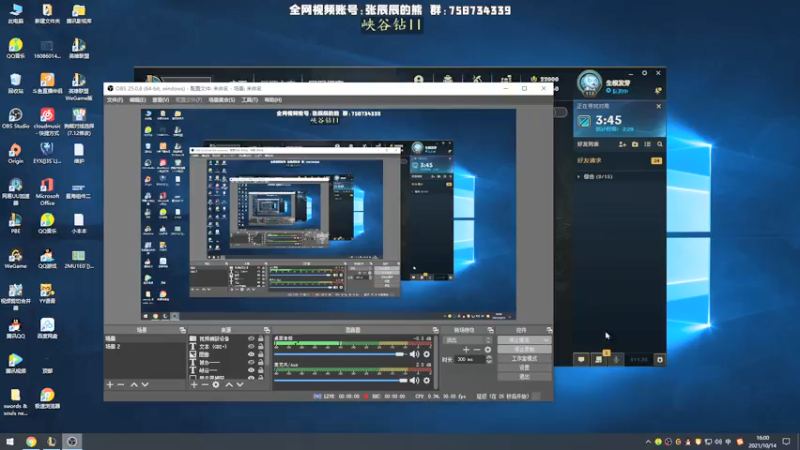Open the 停止推流 button dropdown arrow
This screenshot has height=450, width=800.
coord(546,340)
